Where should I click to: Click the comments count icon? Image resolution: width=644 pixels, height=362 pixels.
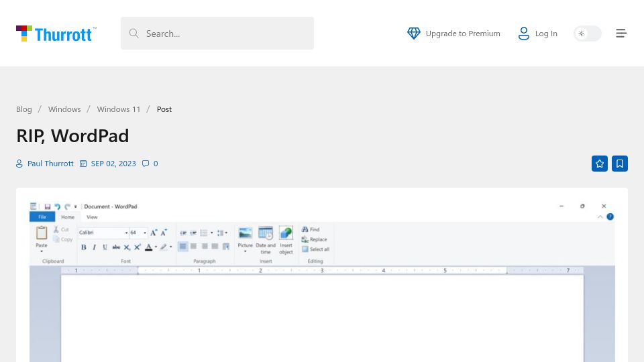click(146, 164)
